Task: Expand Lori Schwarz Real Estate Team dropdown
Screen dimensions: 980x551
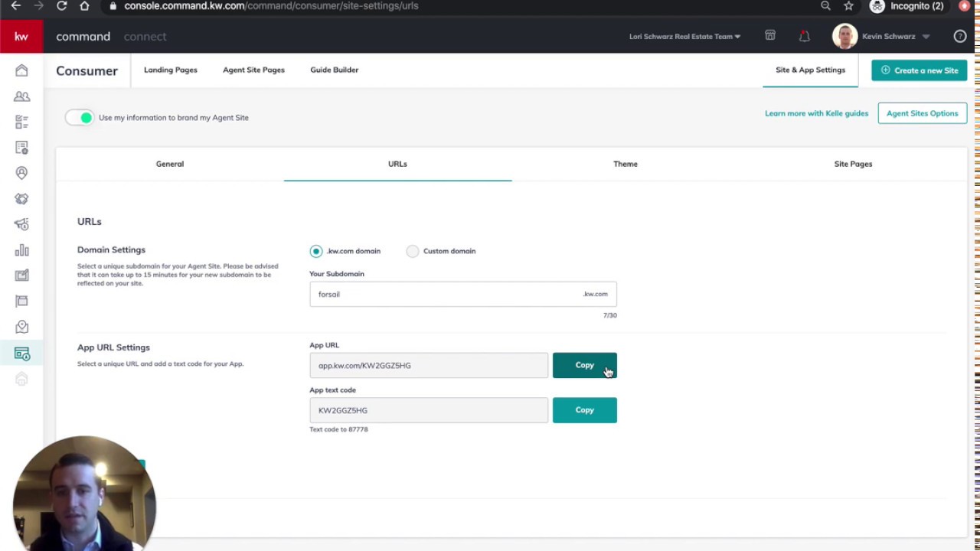Action: (x=684, y=36)
